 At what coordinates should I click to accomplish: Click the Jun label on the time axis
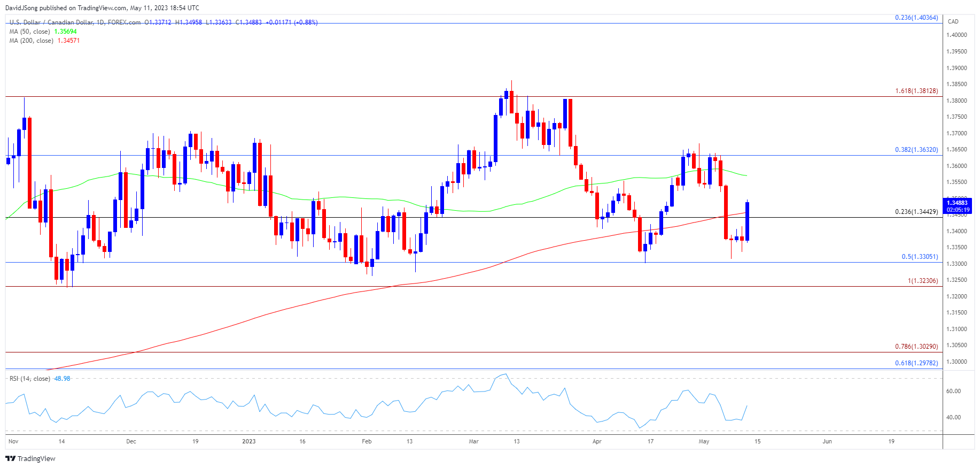tap(827, 441)
